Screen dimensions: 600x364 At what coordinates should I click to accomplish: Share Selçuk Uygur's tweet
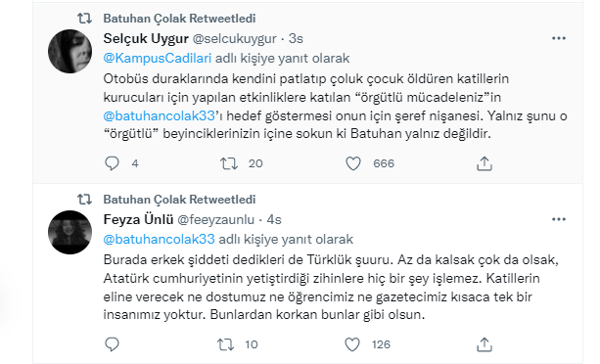(x=485, y=163)
